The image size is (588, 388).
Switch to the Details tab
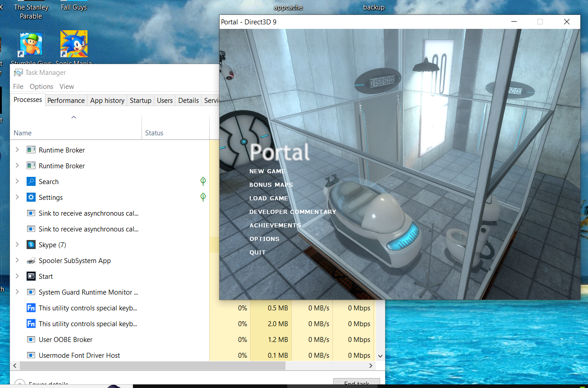(188, 101)
